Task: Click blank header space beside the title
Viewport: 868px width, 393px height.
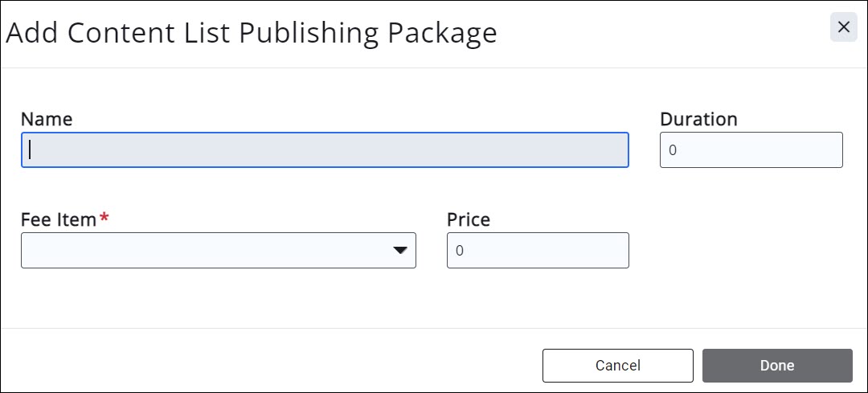Action: [x=659, y=33]
